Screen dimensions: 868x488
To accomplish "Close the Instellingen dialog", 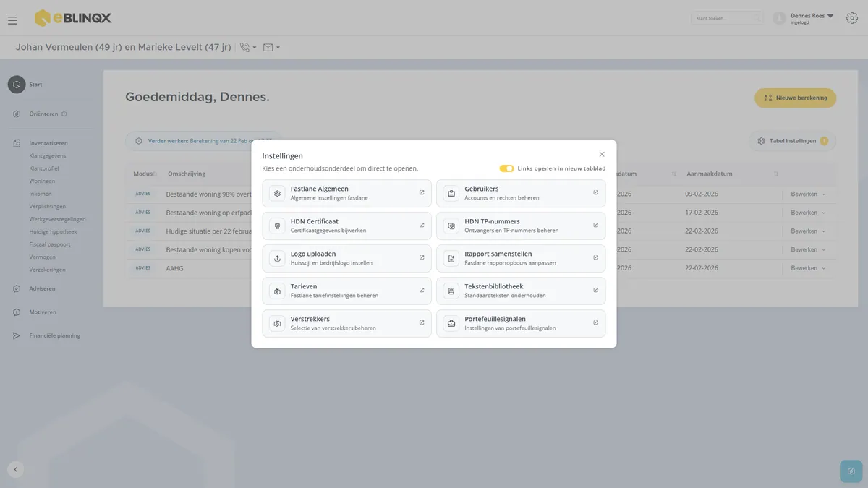I will [602, 154].
